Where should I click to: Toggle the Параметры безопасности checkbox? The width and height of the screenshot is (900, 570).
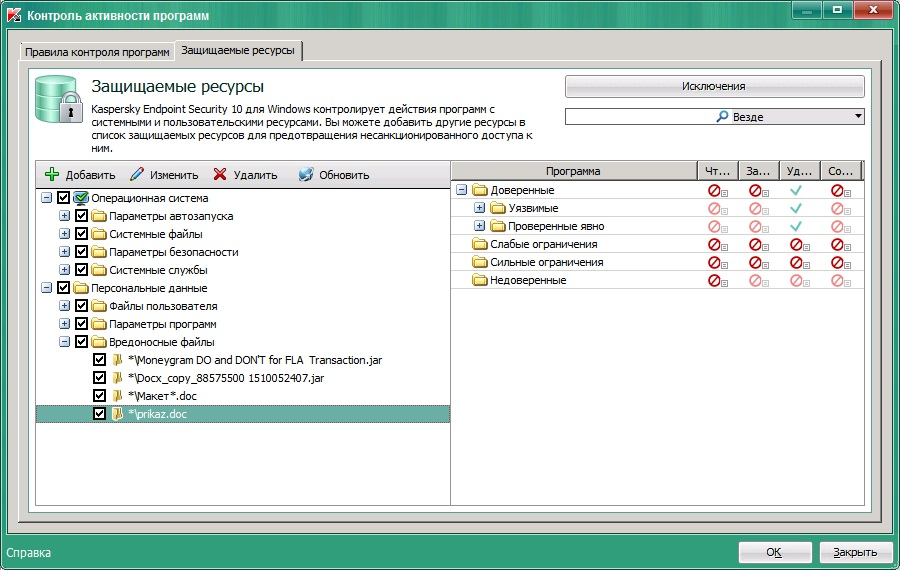point(82,252)
